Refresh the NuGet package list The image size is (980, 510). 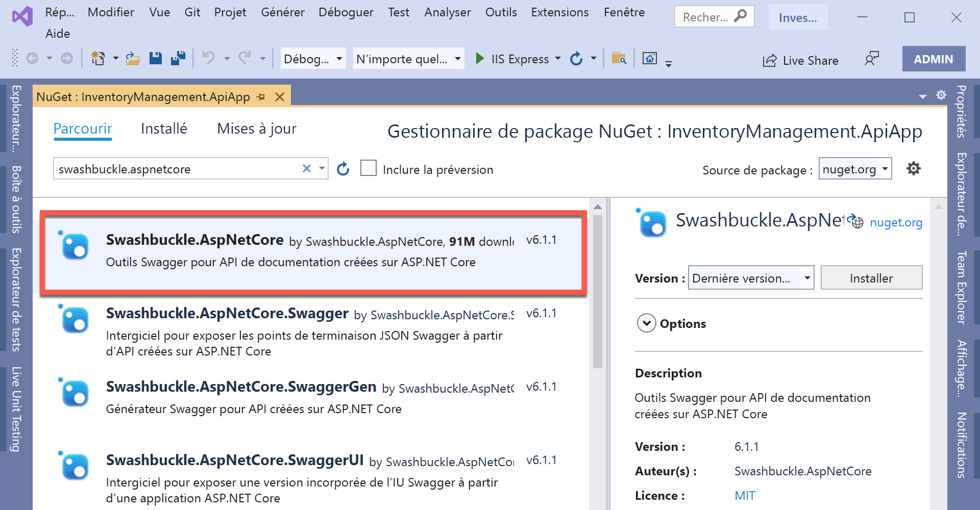[343, 169]
